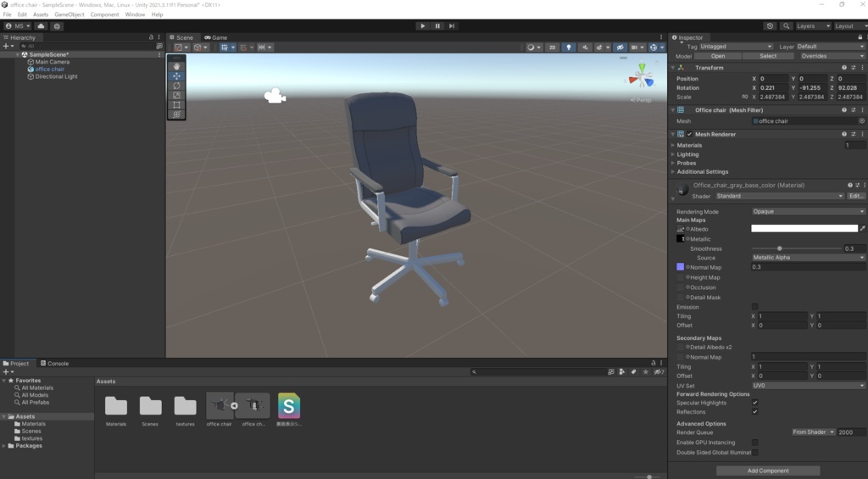Switch to the Game tab
Image resolution: width=868 pixels, height=479 pixels.
coord(216,37)
